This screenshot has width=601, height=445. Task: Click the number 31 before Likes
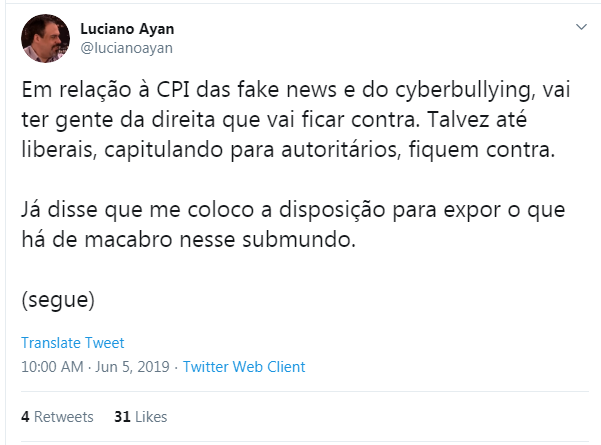(122, 417)
